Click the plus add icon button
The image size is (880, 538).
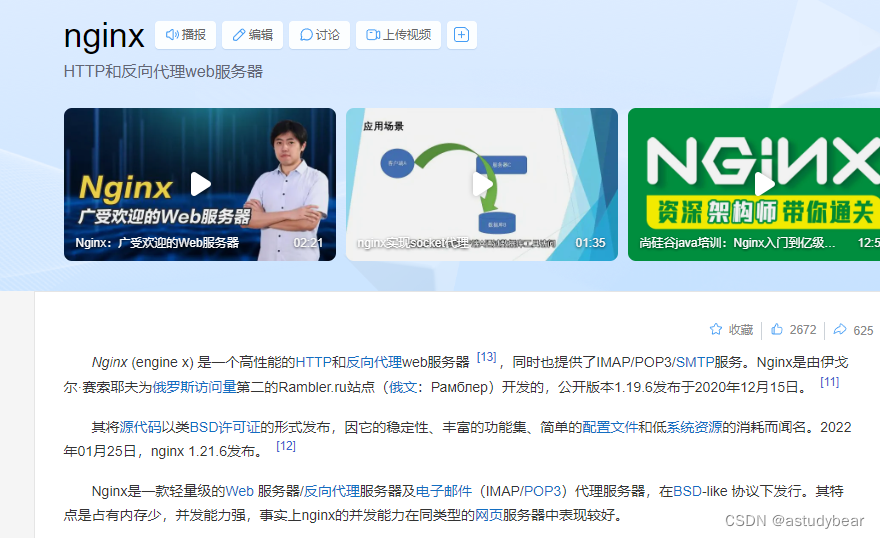tap(461, 35)
